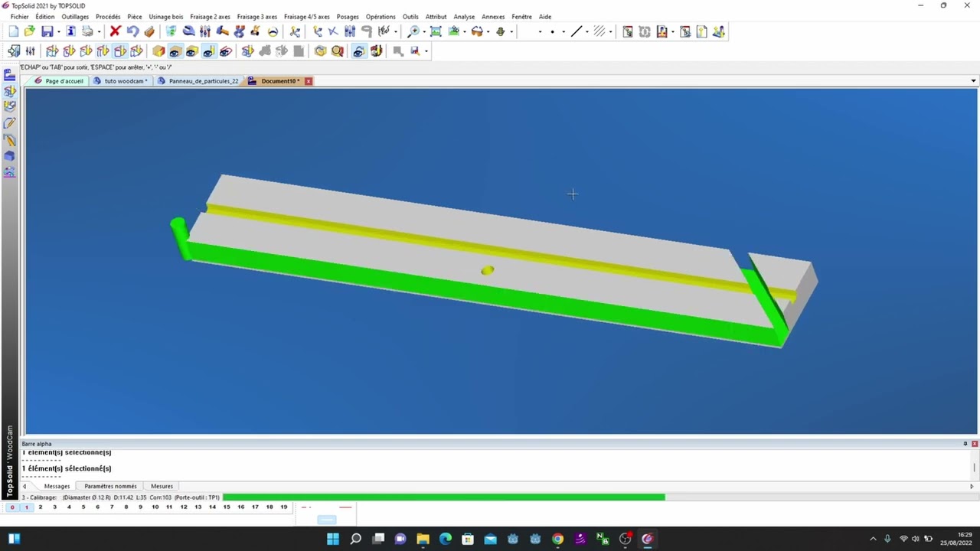Click the messages panel vertical scrollbar
Image resolution: width=980 pixels, height=551 pixels.
click(x=975, y=467)
